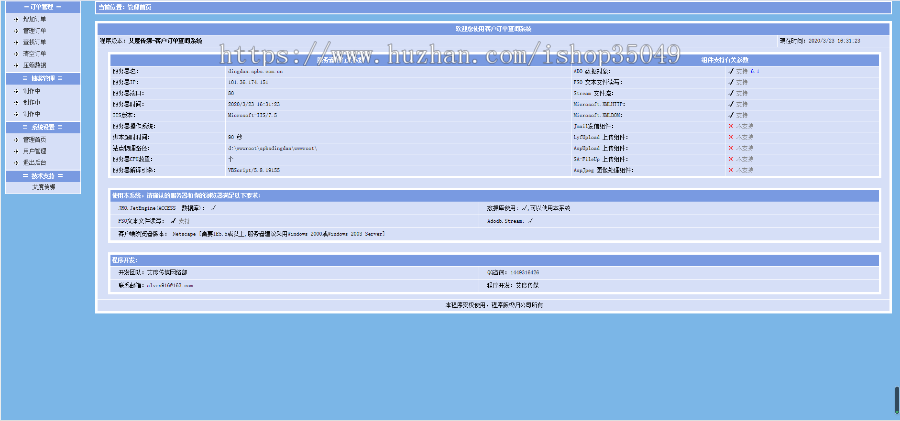Open 管理订单 in the sidebar
The height and width of the screenshot is (421, 900).
click(x=34, y=31)
